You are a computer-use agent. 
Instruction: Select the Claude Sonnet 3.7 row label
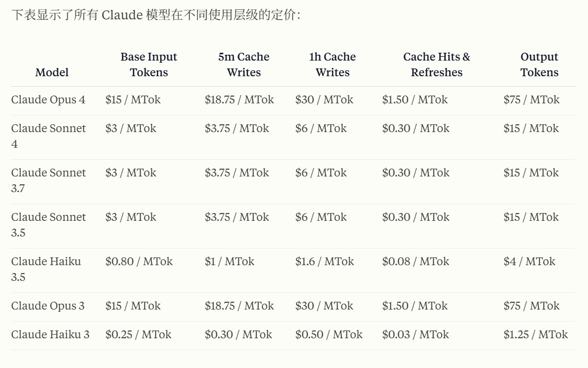click(48, 180)
